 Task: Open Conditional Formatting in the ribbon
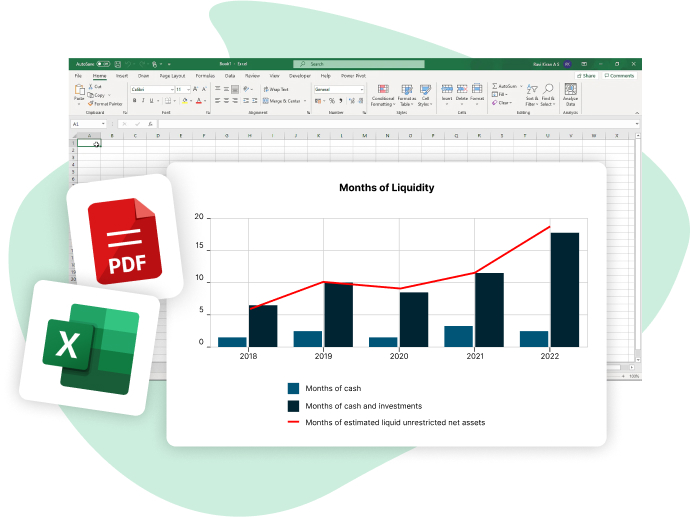[383, 93]
